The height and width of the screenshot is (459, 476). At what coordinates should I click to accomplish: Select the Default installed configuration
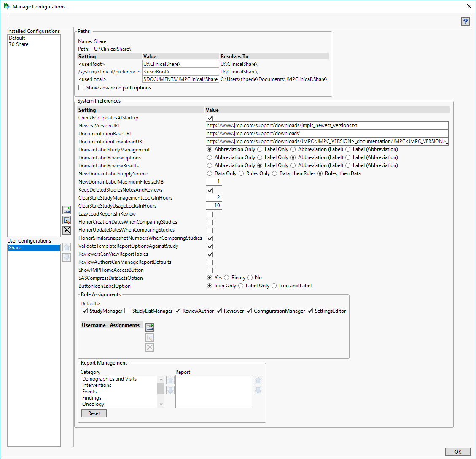pyautogui.click(x=17, y=38)
